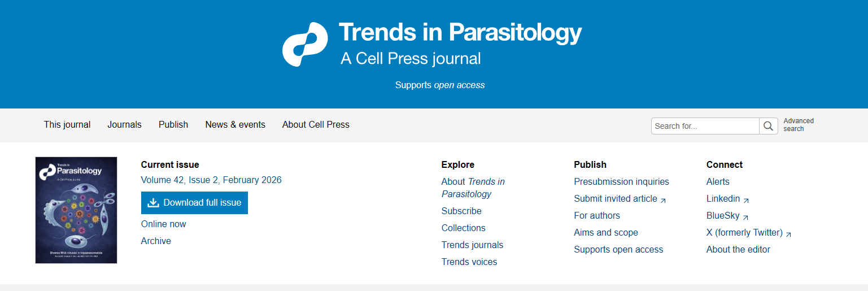Open the current issue cover thumbnail
868x291 pixels.
(x=76, y=210)
